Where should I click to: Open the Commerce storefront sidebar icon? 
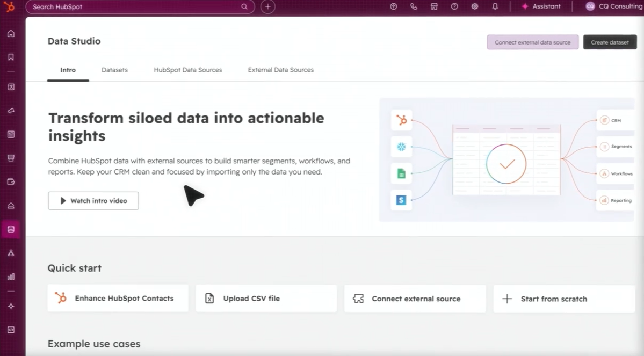click(11, 158)
